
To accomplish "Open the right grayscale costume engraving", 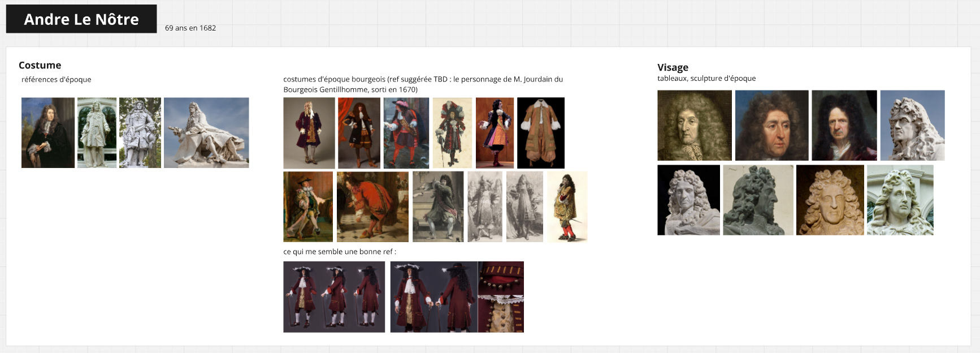I will click(x=524, y=207).
